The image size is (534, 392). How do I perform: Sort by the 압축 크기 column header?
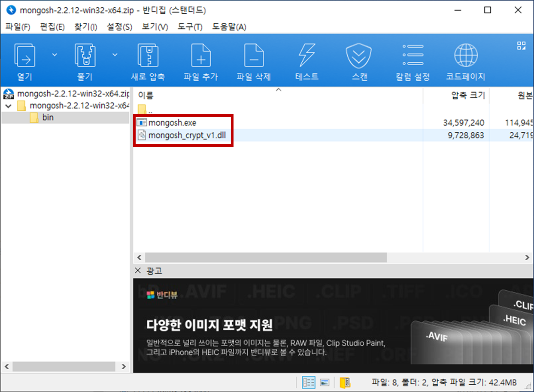click(467, 96)
